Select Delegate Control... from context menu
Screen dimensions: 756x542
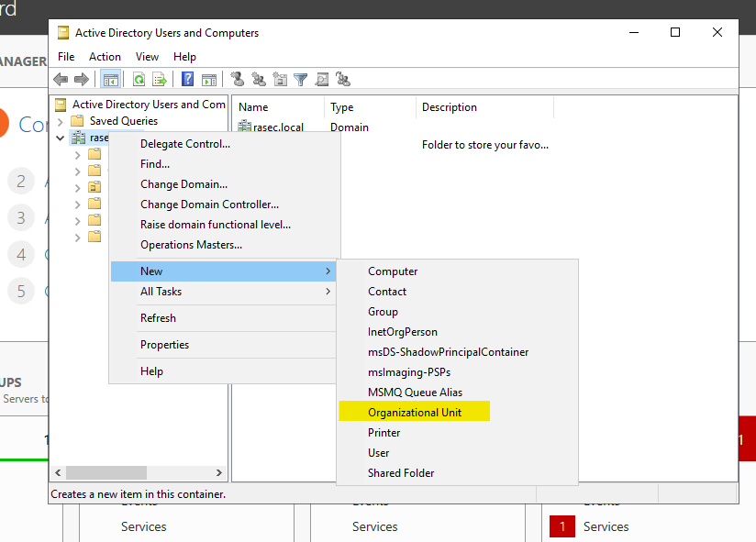point(225,144)
